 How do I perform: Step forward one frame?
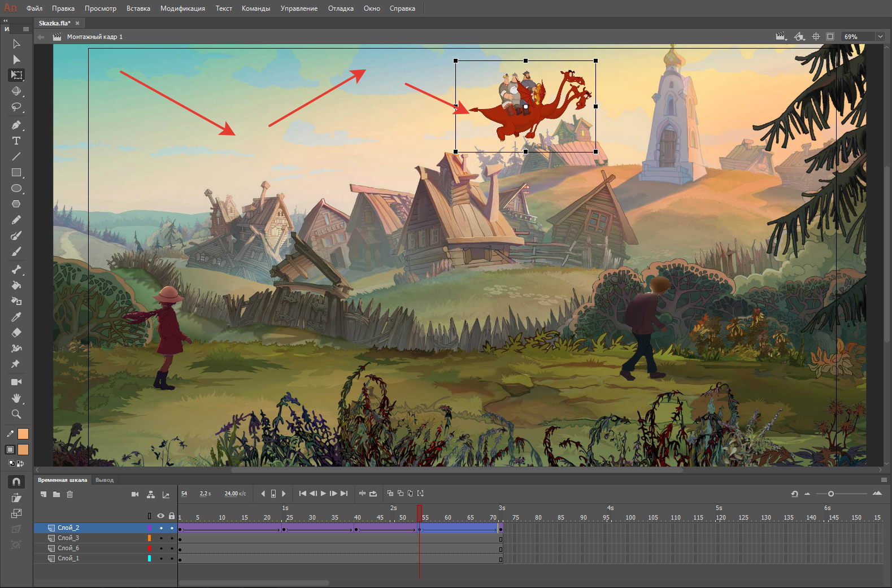[x=333, y=494]
